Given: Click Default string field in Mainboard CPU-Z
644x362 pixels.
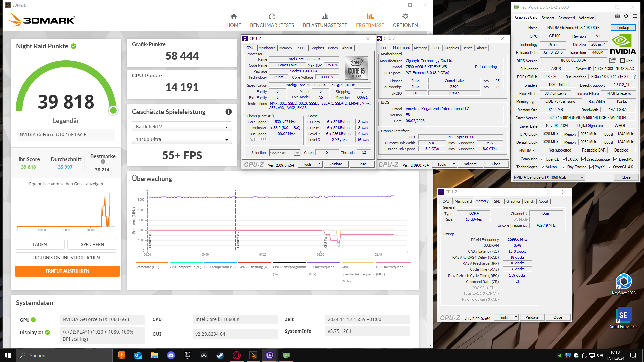Looking at the screenshot, I should pos(486,67).
